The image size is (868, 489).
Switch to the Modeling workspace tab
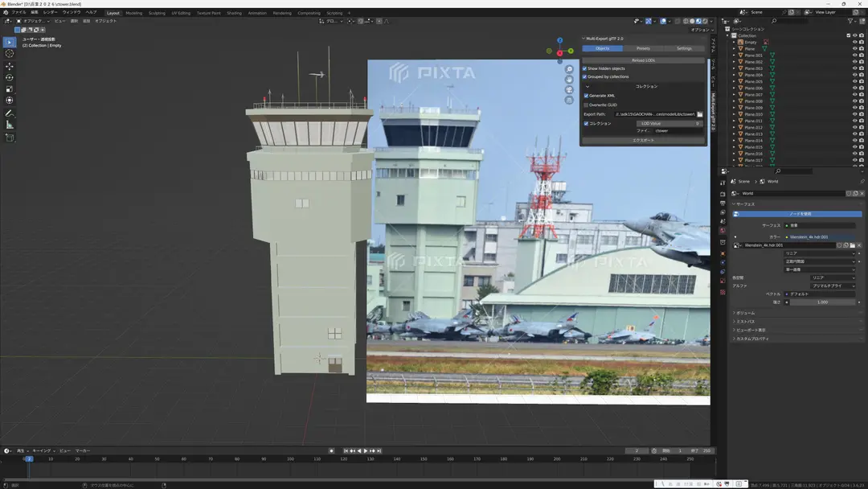coord(134,13)
